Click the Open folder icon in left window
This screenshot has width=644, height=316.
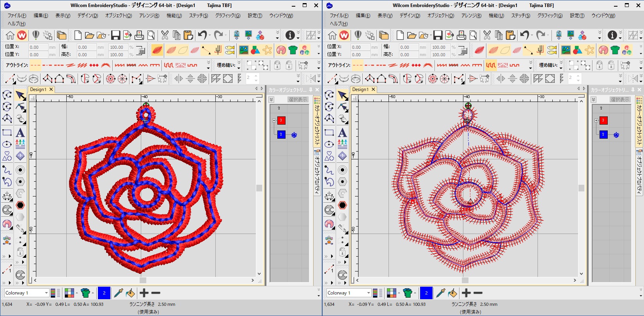[89, 36]
